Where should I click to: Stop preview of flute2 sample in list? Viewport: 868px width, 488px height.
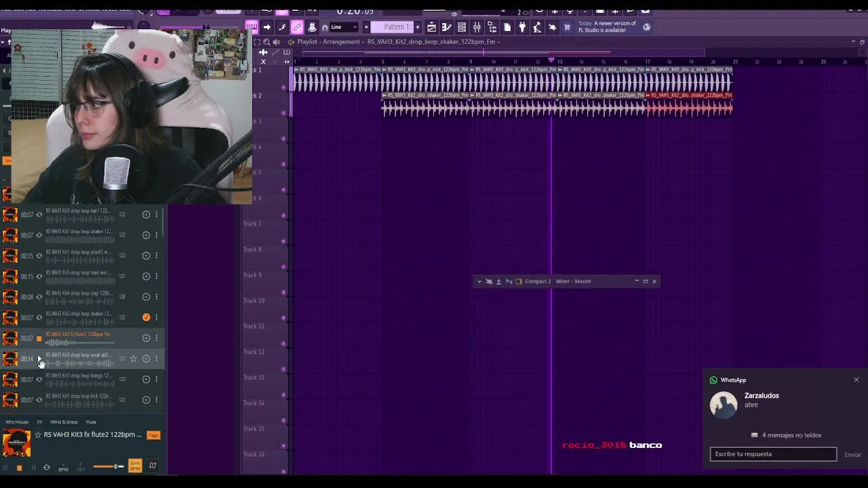[39, 338]
